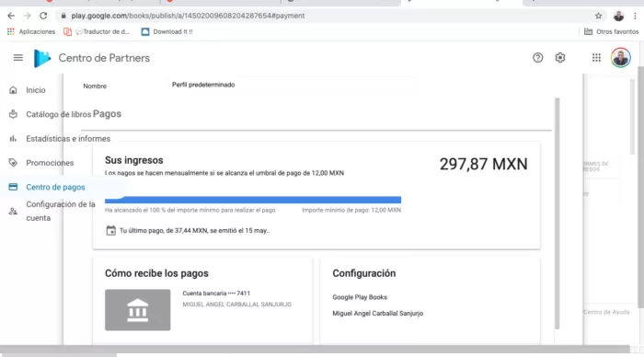Open the settings gear icon
The width and height of the screenshot is (644, 357).
[x=560, y=58]
